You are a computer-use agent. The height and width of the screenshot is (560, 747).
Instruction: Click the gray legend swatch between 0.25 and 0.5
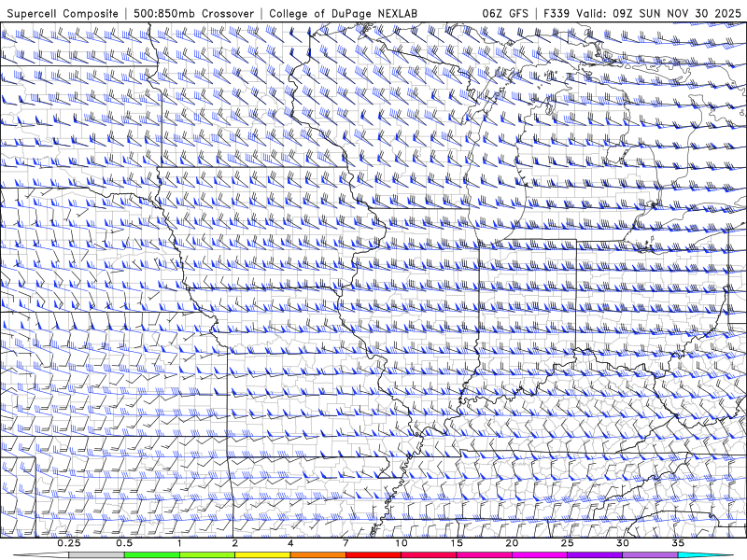96,555
